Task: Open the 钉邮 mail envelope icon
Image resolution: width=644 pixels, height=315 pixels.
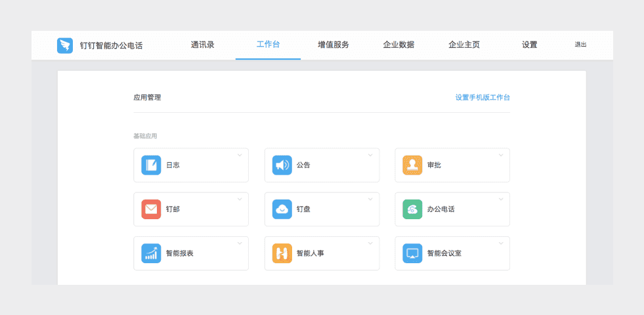Action: [151, 209]
